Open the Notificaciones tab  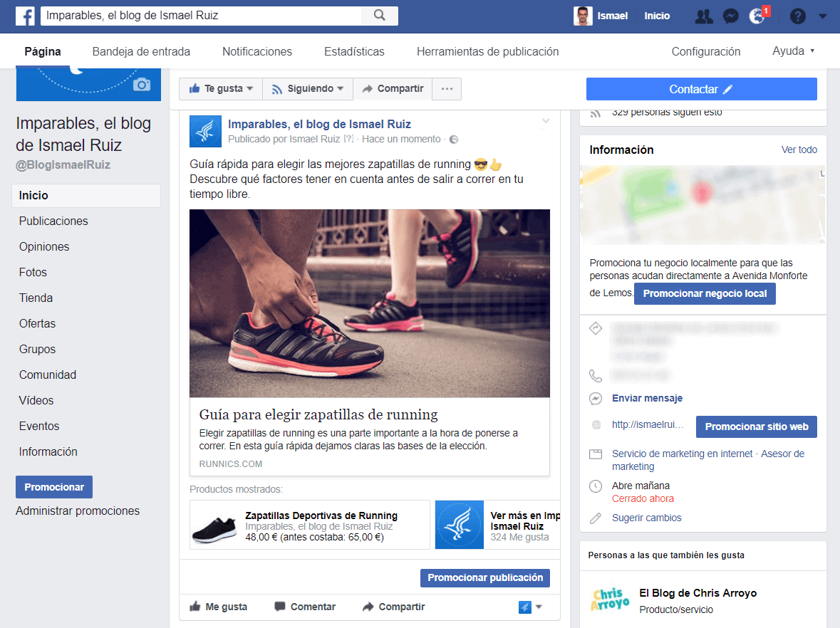(257, 51)
